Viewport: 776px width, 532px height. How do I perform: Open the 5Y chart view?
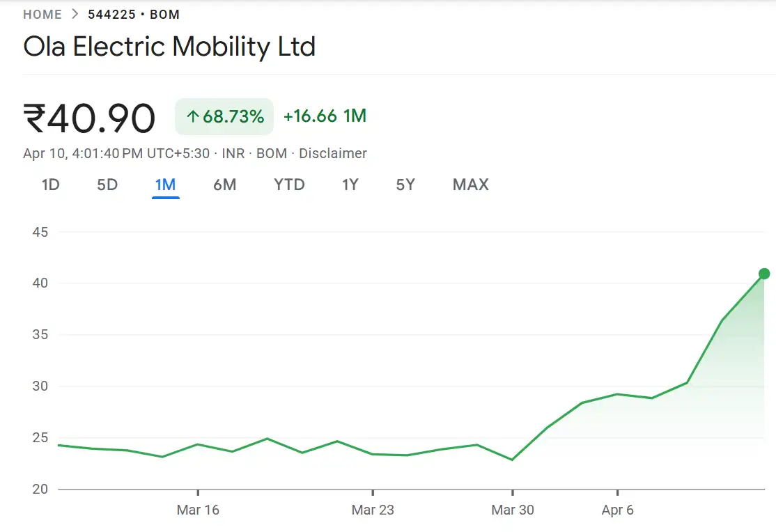pos(405,185)
